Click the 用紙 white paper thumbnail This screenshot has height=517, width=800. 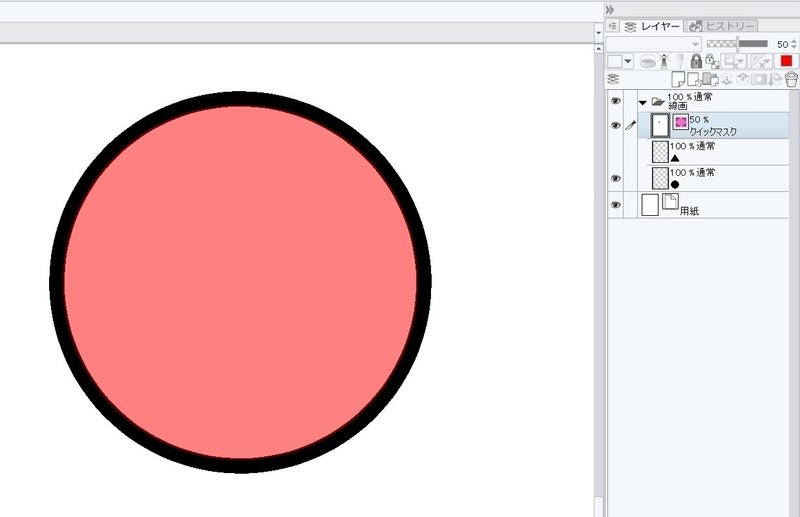pyautogui.click(x=649, y=205)
